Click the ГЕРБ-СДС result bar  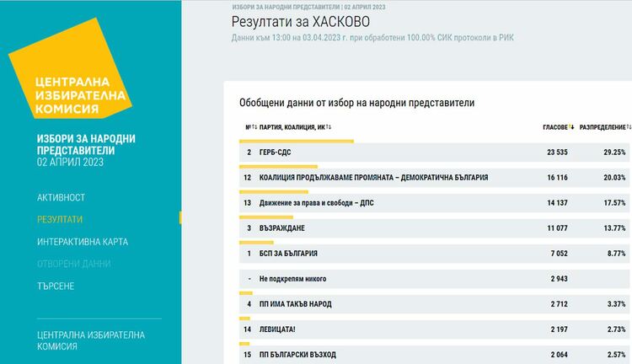(x=297, y=141)
